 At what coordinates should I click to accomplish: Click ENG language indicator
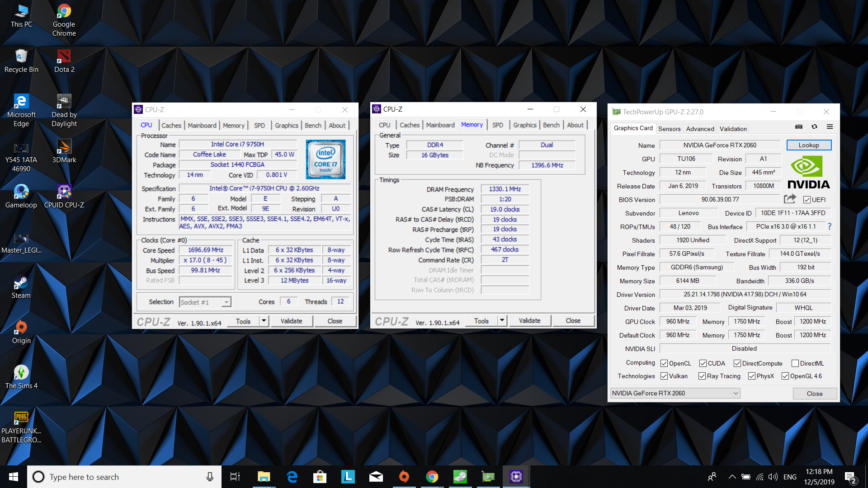click(x=790, y=477)
